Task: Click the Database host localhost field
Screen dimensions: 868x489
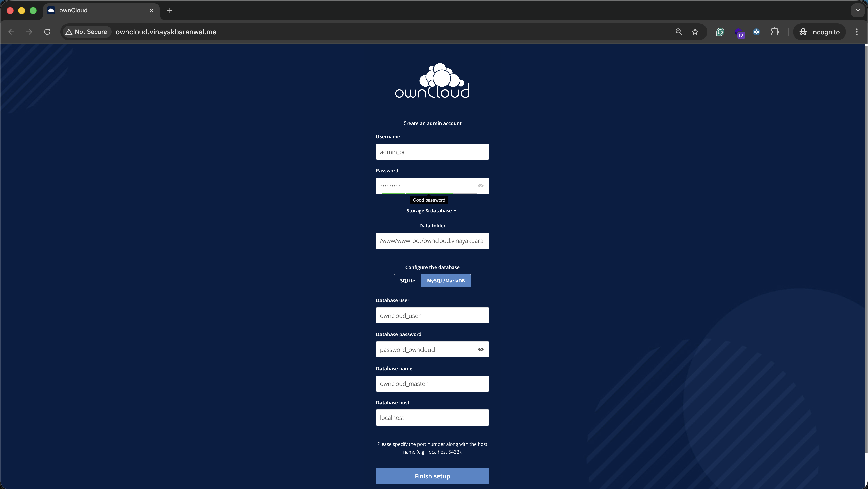Action: coord(432,418)
